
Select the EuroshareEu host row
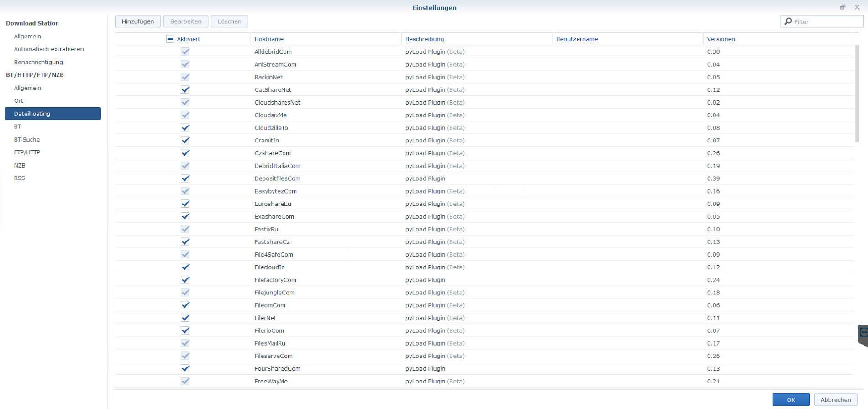484,204
